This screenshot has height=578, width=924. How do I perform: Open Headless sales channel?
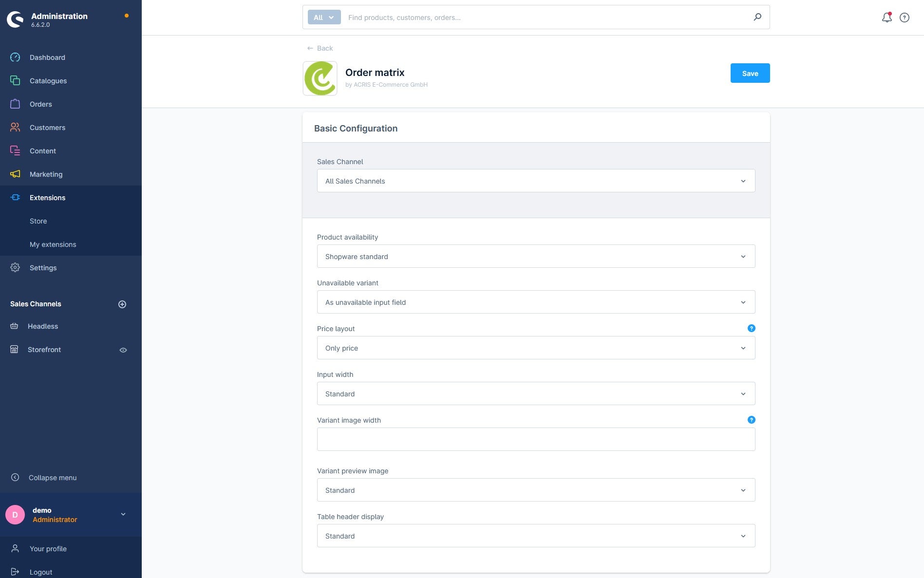43,326
